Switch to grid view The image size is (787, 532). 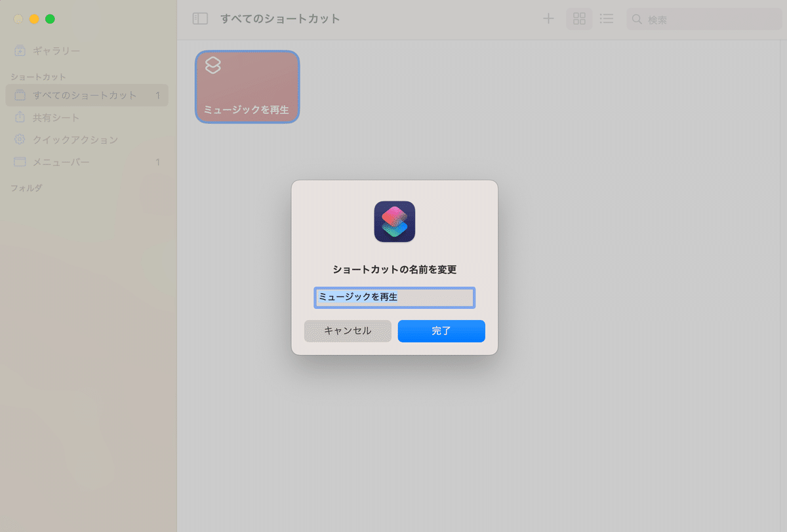click(x=579, y=19)
